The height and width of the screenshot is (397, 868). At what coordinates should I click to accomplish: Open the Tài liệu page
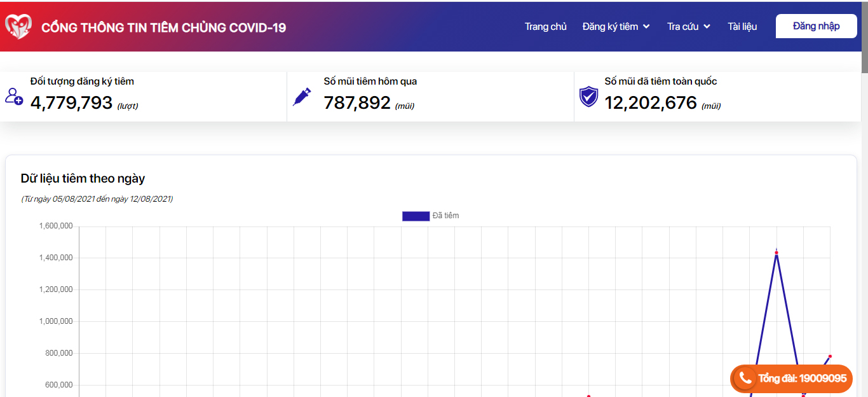tap(742, 27)
